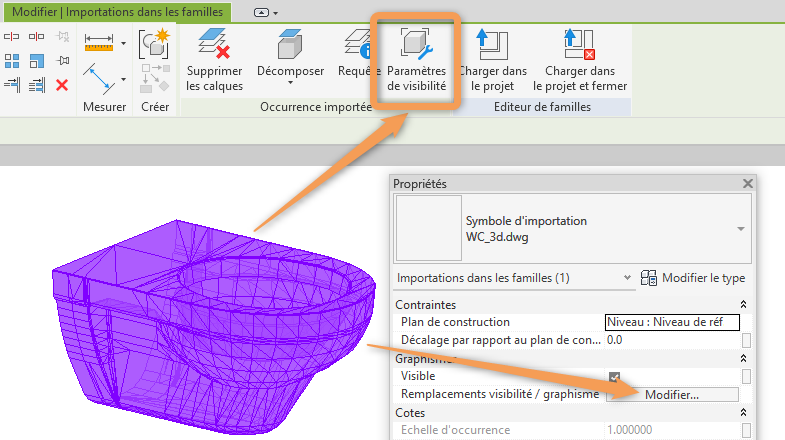Select the aligned dimension measuring tool

coord(99,43)
